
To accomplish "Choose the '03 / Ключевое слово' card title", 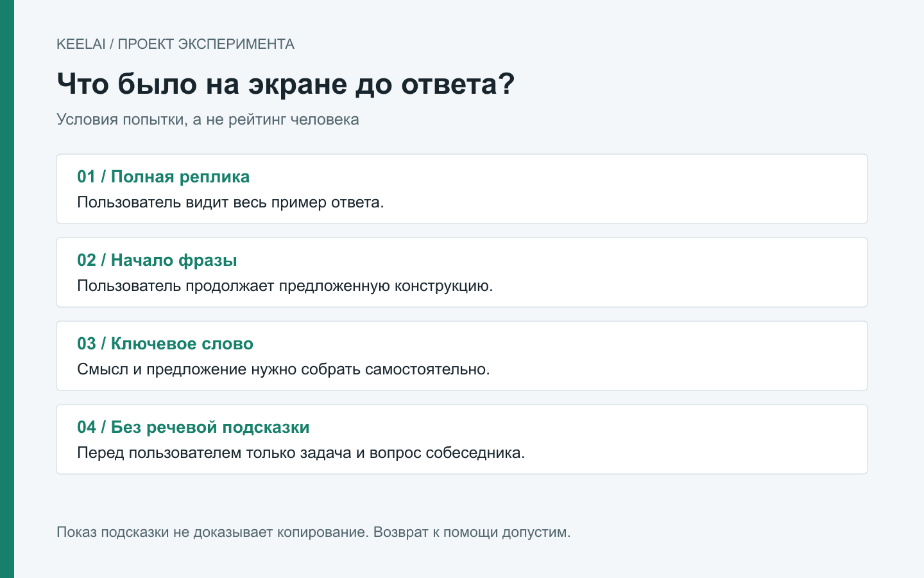I will pos(165,344).
